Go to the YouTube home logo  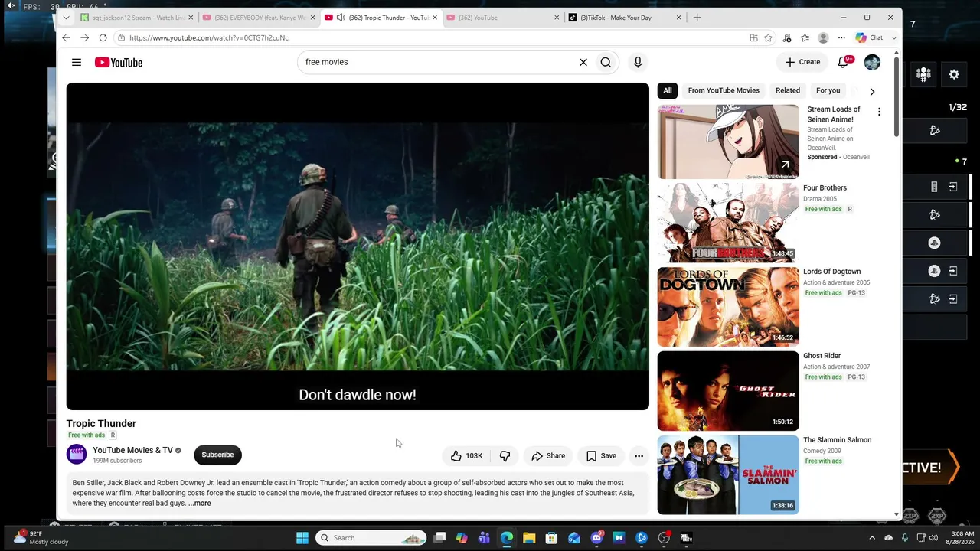point(119,62)
